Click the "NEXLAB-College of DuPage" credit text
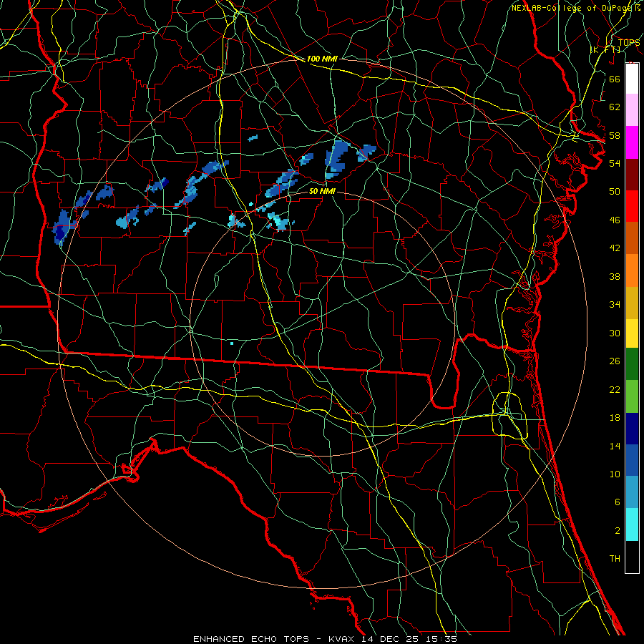 (572, 8)
